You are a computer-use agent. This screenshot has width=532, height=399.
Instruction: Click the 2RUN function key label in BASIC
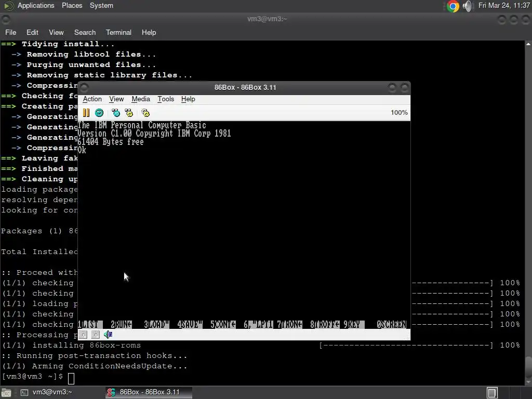(121, 325)
